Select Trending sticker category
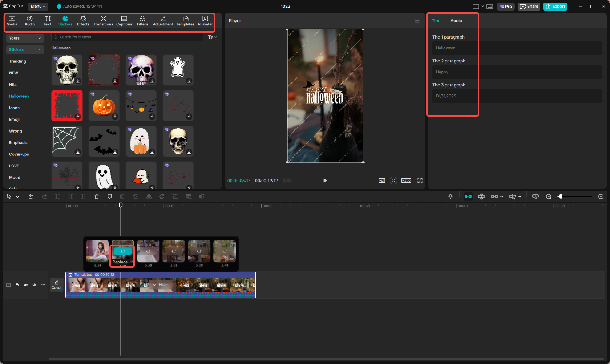 point(17,61)
